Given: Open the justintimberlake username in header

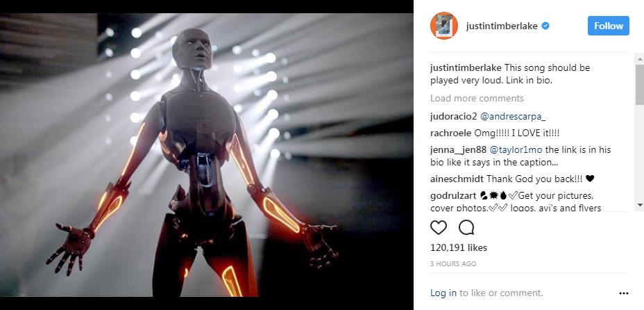Looking at the screenshot, I should click(502, 26).
